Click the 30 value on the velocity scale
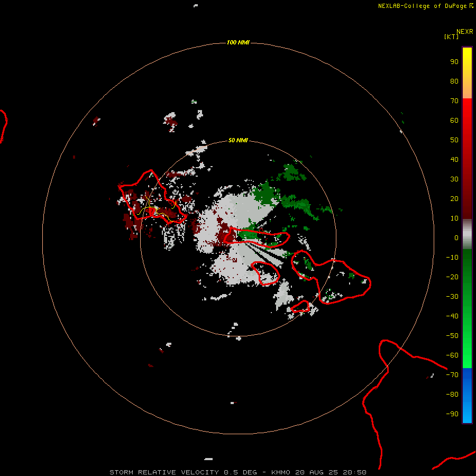The width and height of the screenshot is (476, 476). pyautogui.click(x=454, y=179)
